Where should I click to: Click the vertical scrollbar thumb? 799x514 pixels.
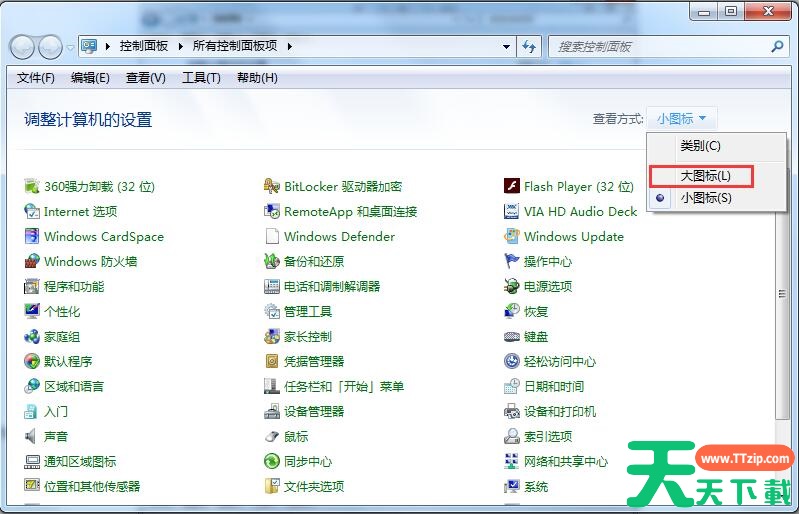click(781, 294)
